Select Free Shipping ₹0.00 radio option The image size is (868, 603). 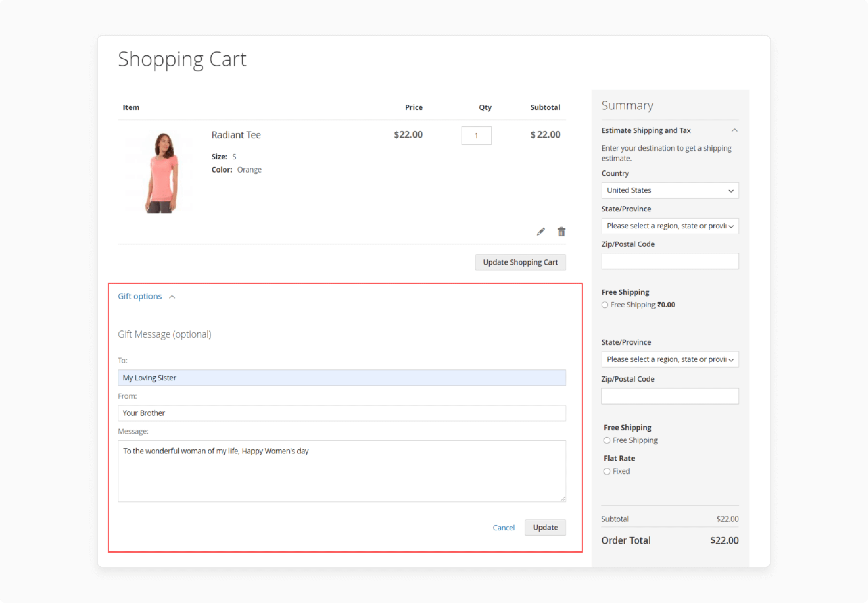click(605, 305)
